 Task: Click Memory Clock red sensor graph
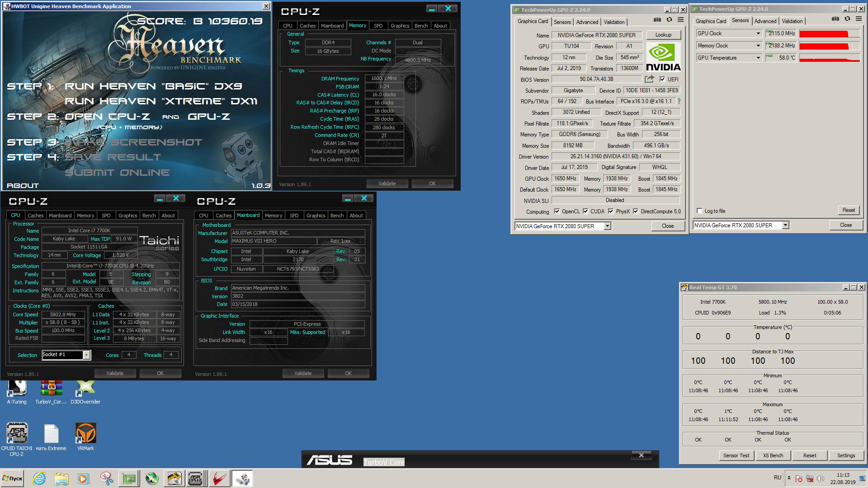point(830,46)
